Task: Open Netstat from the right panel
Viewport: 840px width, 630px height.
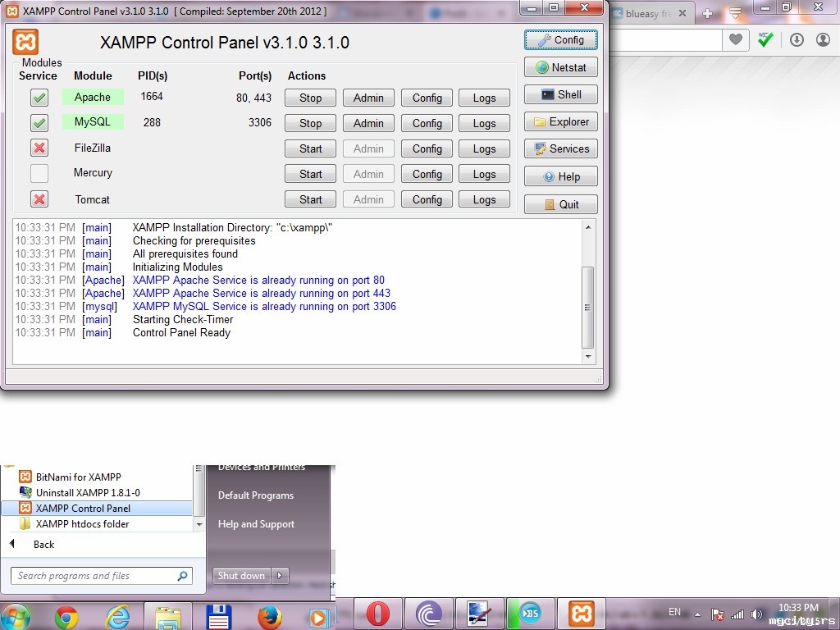Action: [561, 67]
